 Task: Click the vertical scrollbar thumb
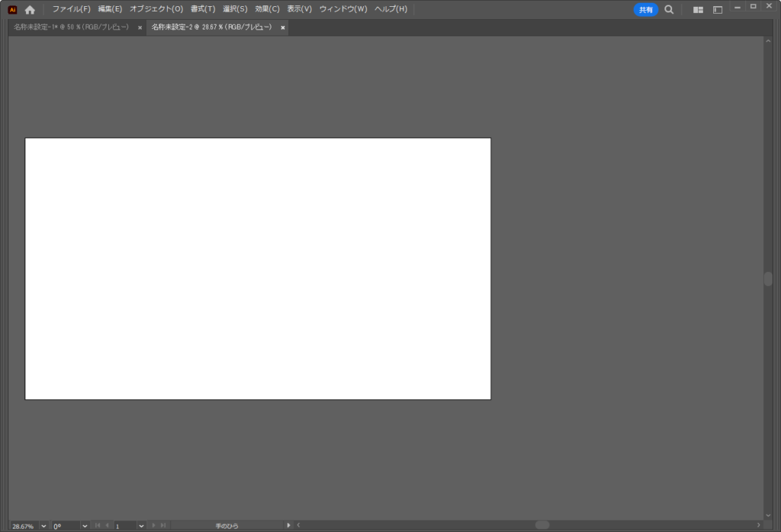coord(768,279)
